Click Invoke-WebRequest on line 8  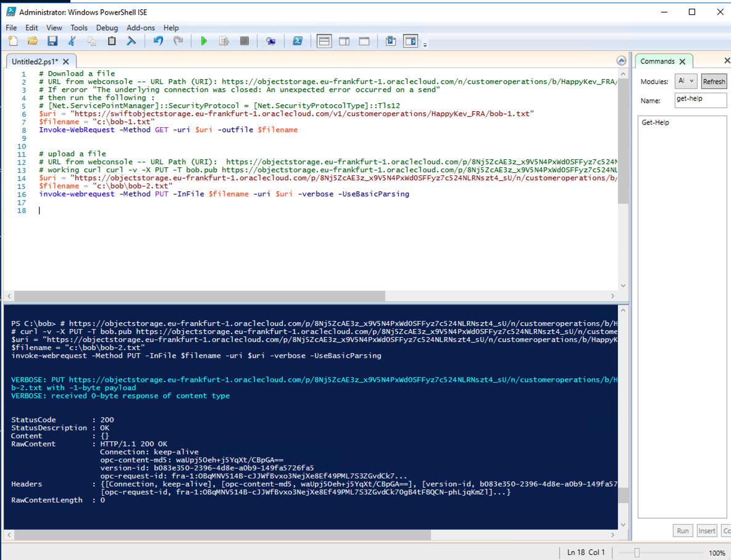77,130
